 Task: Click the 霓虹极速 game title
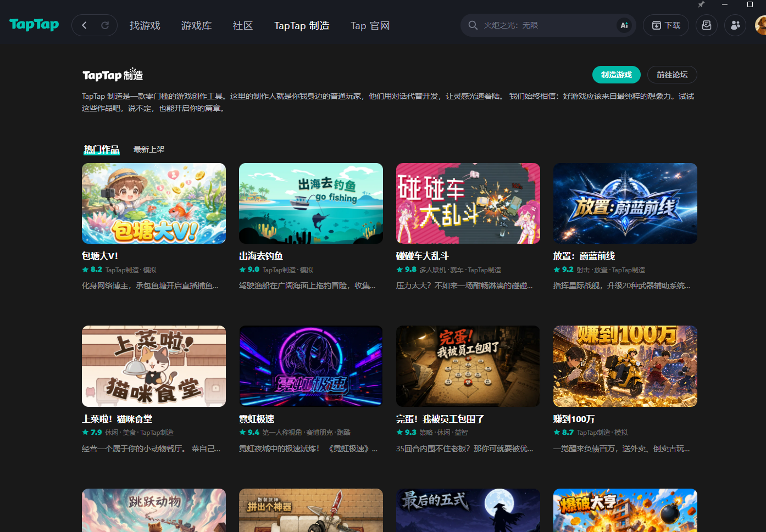pos(257,419)
